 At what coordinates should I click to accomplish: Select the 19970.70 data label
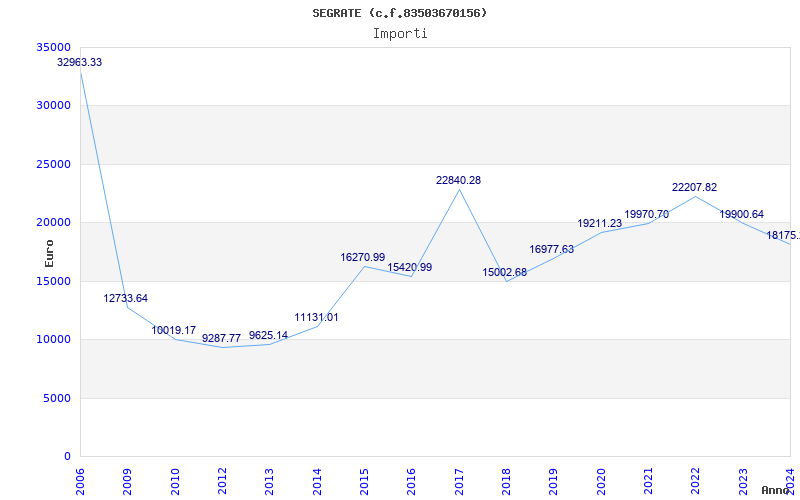(646, 214)
